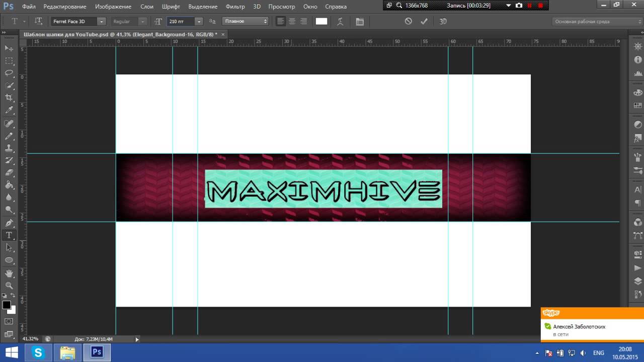The height and width of the screenshot is (362, 644).
Task: Open the Layers panel icon
Action: click(637, 281)
